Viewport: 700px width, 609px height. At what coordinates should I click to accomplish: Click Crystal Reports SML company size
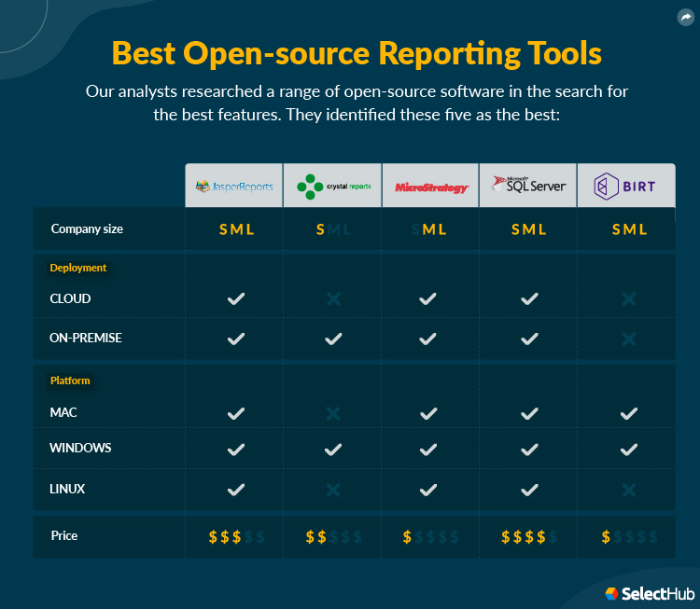click(x=333, y=229)
